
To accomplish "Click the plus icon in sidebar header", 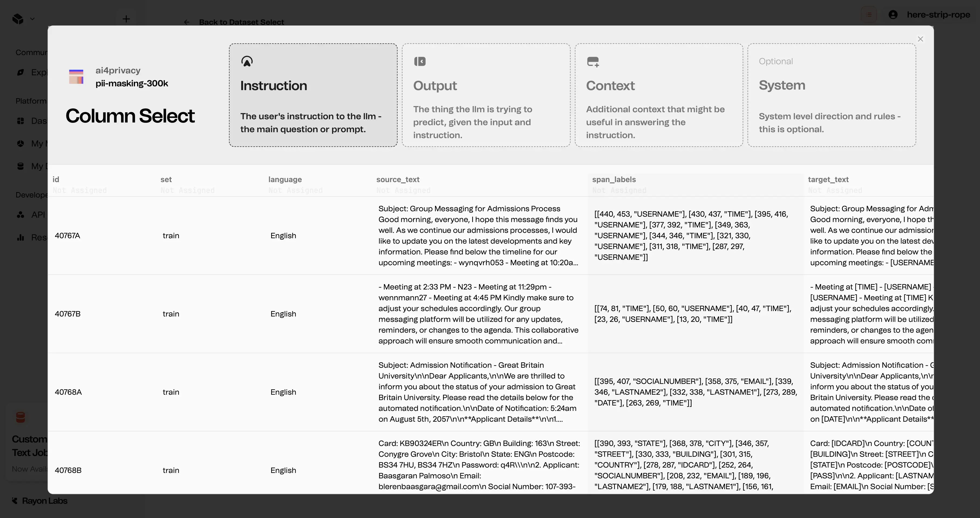I will 126,19.
